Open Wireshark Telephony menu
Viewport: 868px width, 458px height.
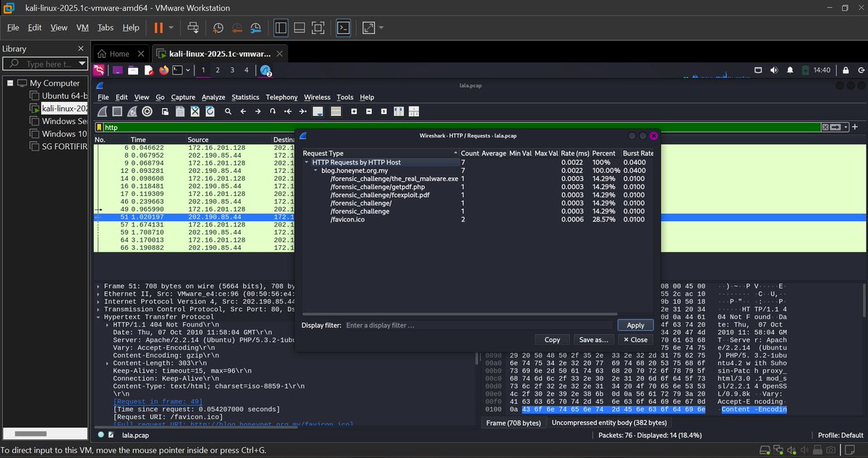pos(281,97)
